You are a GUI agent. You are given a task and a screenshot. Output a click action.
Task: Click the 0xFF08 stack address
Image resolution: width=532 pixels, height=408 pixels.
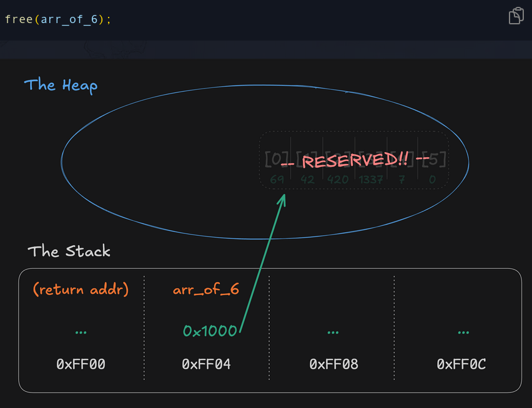[333, 364]
